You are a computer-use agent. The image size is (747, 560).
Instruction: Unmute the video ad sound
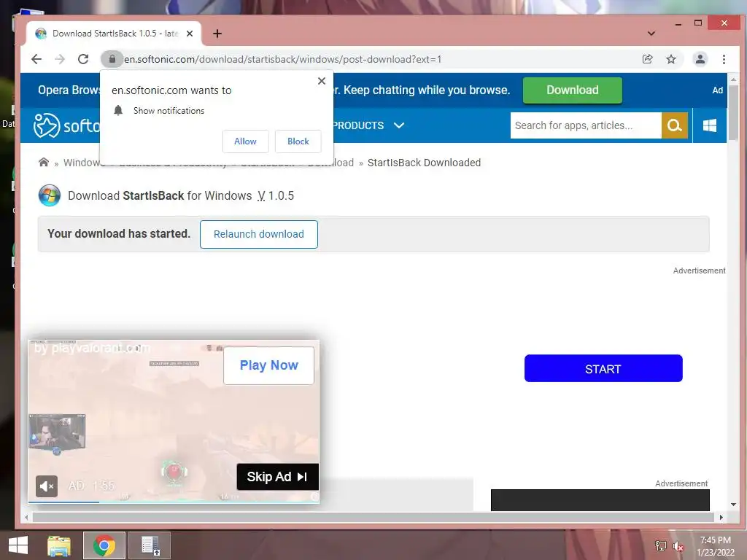47,486
